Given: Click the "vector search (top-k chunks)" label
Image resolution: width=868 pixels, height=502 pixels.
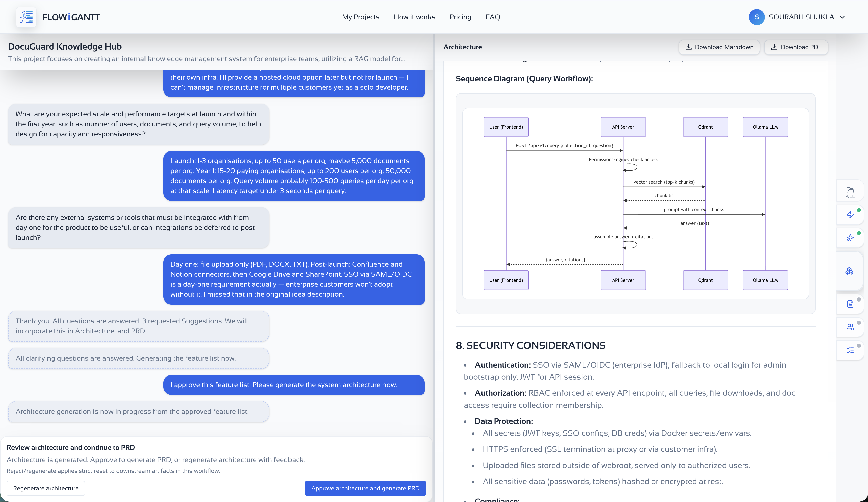Looking at the screenshot, I should click(x=664, y=182).
